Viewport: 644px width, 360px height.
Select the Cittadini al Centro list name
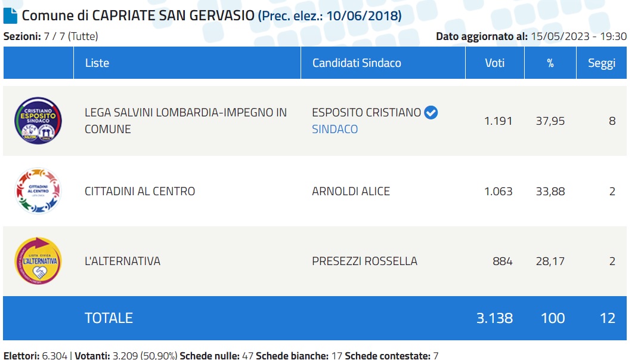(x=140, y=192)
